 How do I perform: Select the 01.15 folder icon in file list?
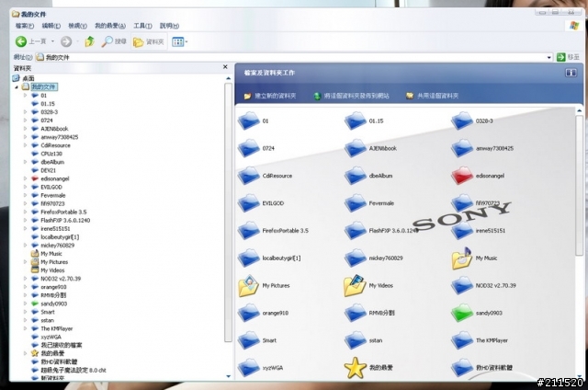coord(355,120)
